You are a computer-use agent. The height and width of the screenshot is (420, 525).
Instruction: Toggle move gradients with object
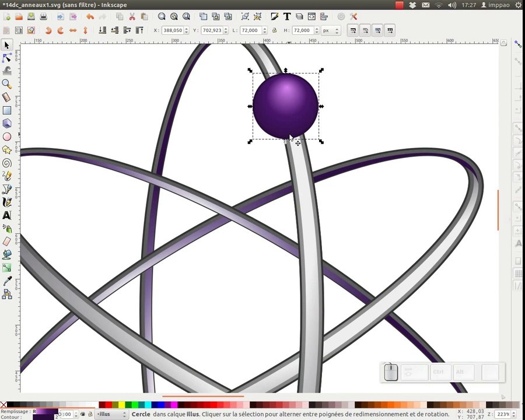click(x=377, y=30)
